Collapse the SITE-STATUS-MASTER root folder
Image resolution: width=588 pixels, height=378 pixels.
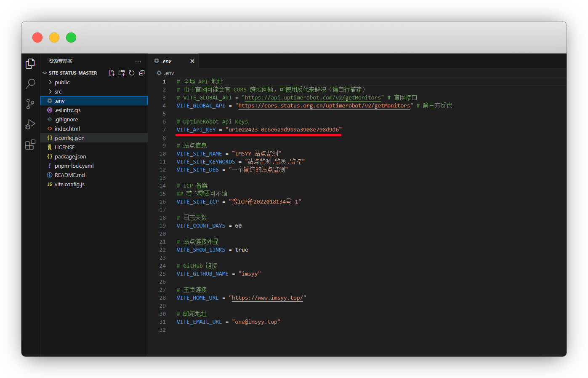pos(70,73)
